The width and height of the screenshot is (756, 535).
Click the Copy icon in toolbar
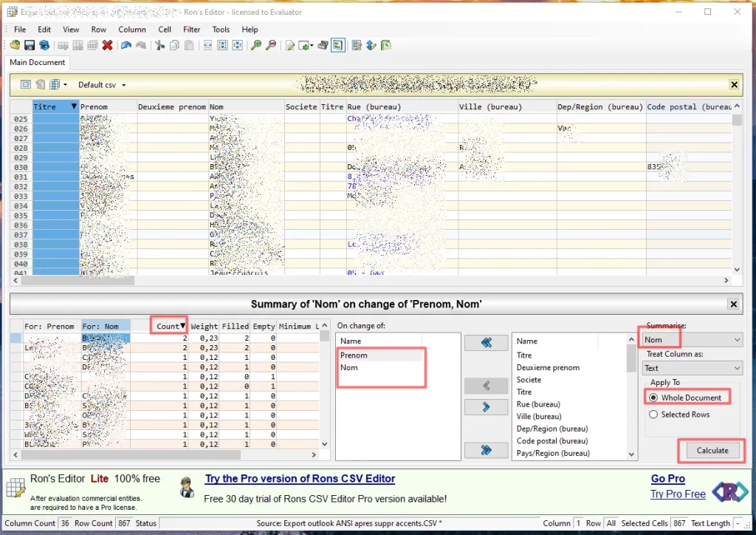pos(174,45)
